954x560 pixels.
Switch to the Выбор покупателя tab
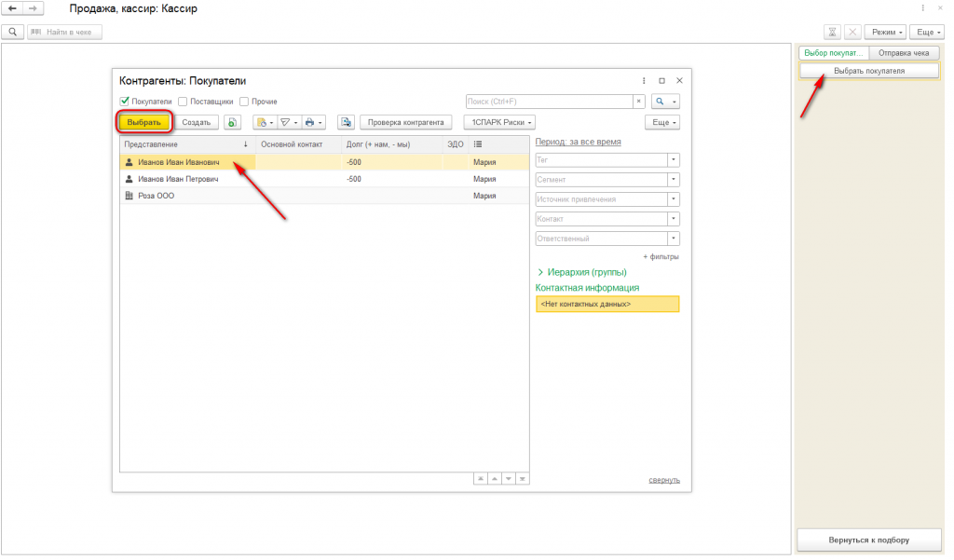pyautogui.click(x=834, y=53)
